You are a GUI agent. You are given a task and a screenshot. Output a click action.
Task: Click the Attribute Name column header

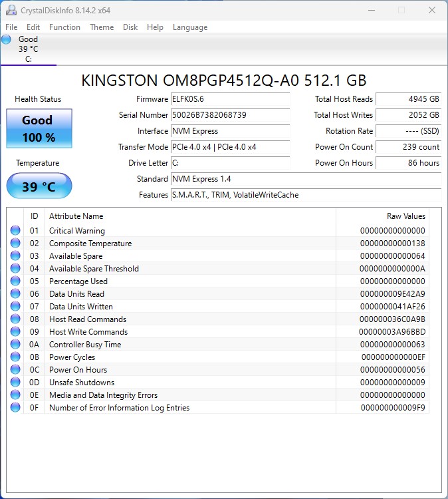(x=190, y=216)
